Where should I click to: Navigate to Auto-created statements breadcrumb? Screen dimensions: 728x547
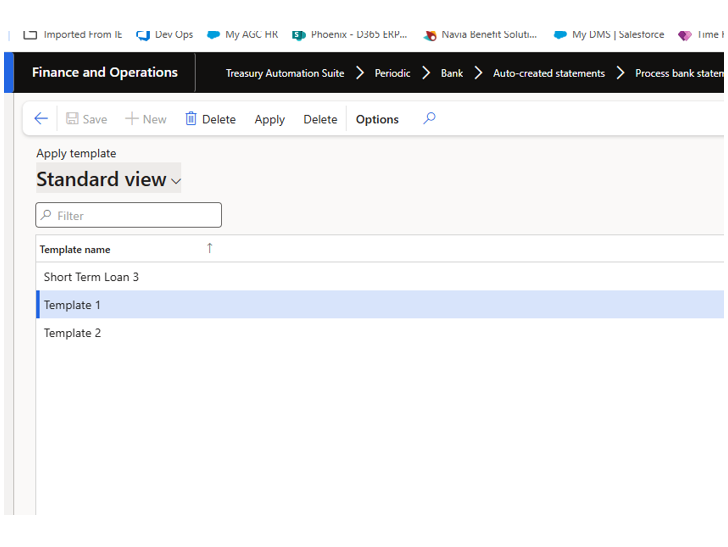(548, 73)
